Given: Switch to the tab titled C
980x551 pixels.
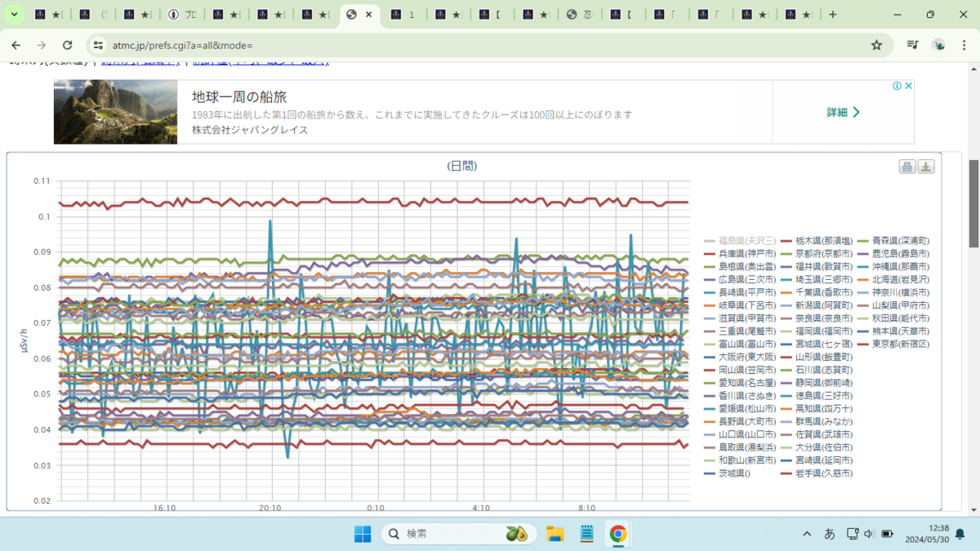Looking at the screenshot, I should [x=94, y=15].
